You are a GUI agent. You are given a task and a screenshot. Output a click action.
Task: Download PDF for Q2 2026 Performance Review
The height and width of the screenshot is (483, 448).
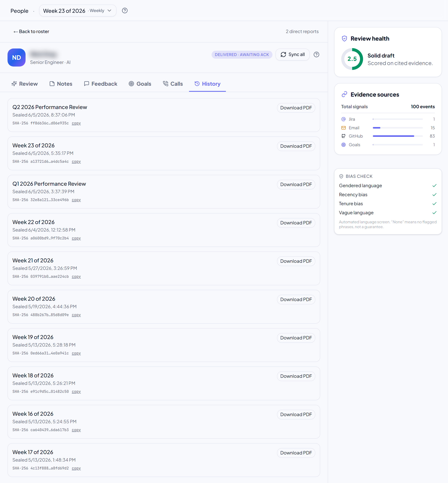point(296,108)
